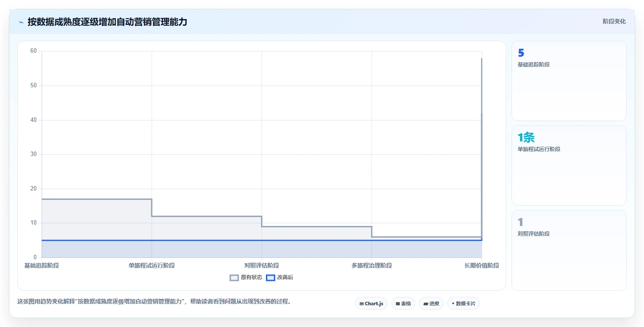Select the 表格 chip
The image size is (644, 327).
(x=403, y=304)
